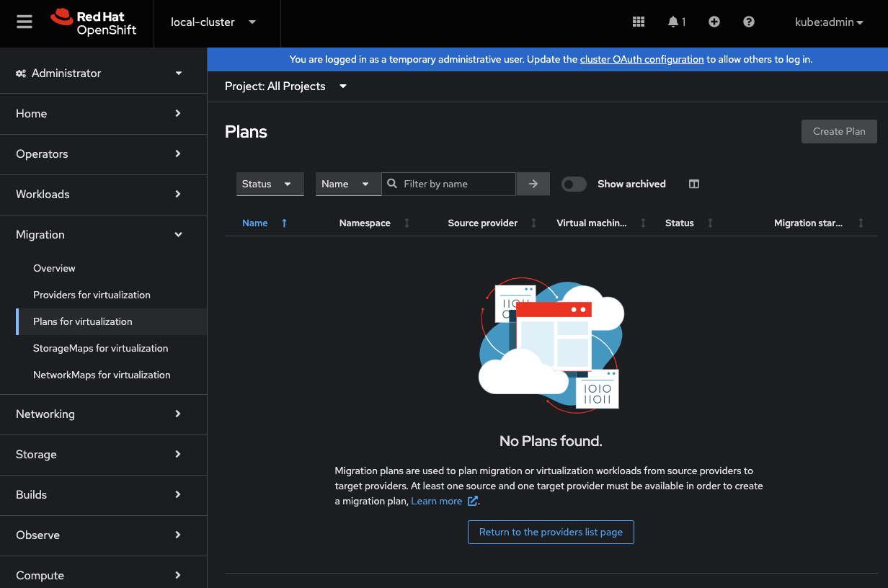Image resolution: width=888 pixels, height=588 pixels.
Task: Expand the Workloads navigation section
Action: click(x=103, y=195)
